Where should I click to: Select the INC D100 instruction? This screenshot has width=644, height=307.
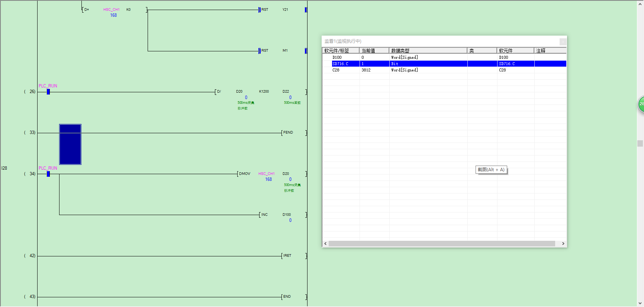[x=264, y=215]
